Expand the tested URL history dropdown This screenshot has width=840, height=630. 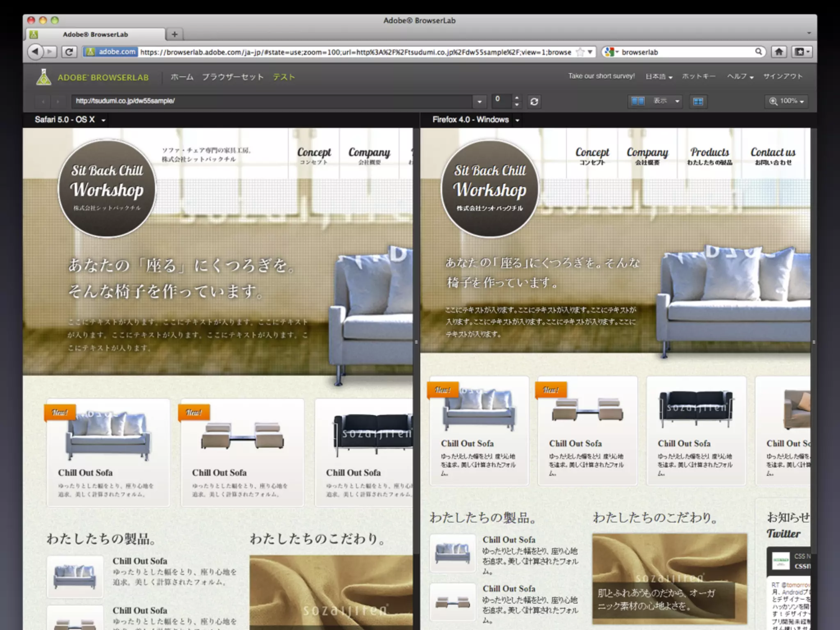click(479, 101)
